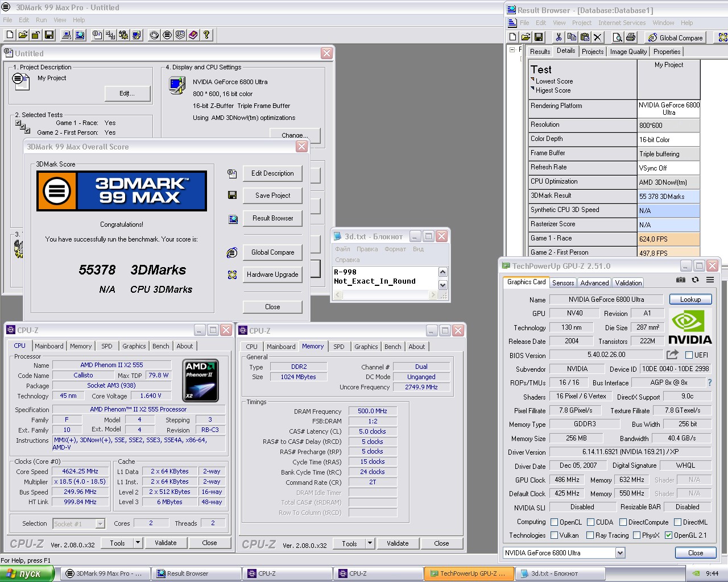Click Global Compare in Result Browser toolbar
Screen dimensions: 728x582
pos(675,38)
